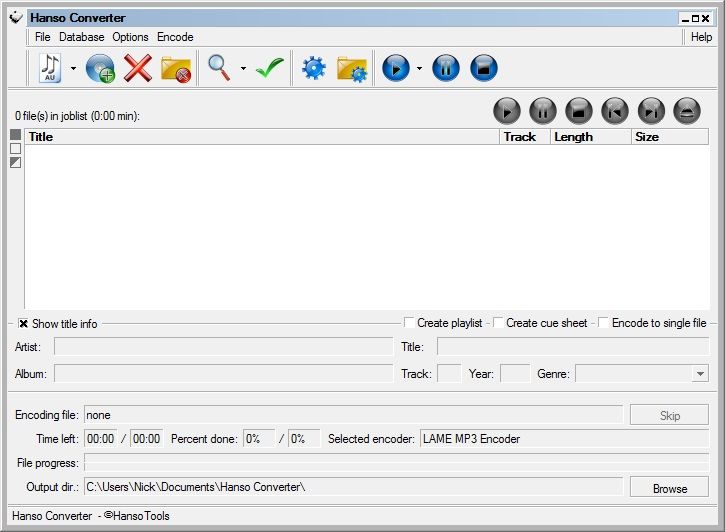Image resolution: width=725 pixels, height=532 pixels.
Task: Maximize the Hanso Converter window
Action: (x=695, y=18)
